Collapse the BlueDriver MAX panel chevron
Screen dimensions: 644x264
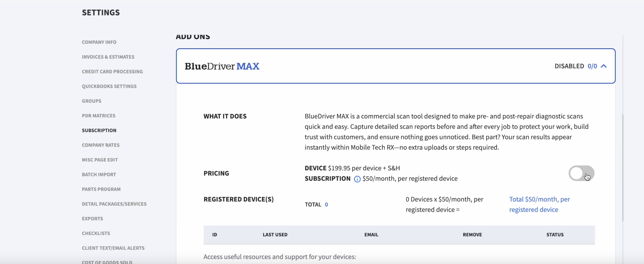pyautogui.click(x=604, y=66)
